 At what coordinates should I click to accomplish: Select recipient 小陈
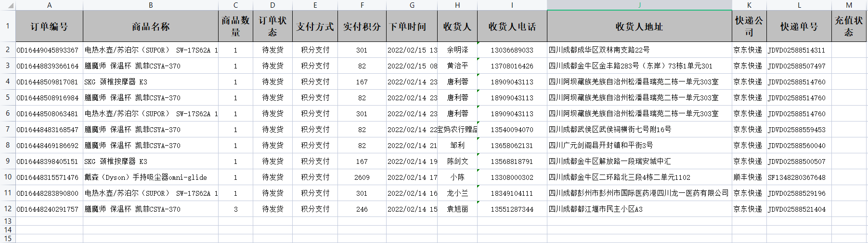click(457, 177)
